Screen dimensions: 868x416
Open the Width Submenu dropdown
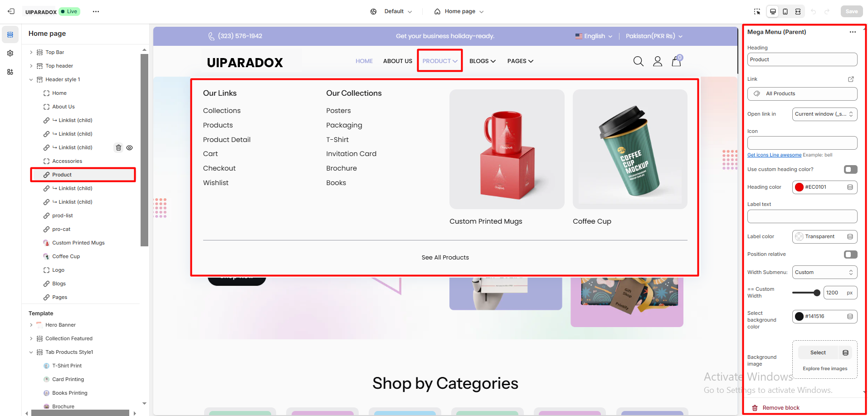click(x=824, y=272)
